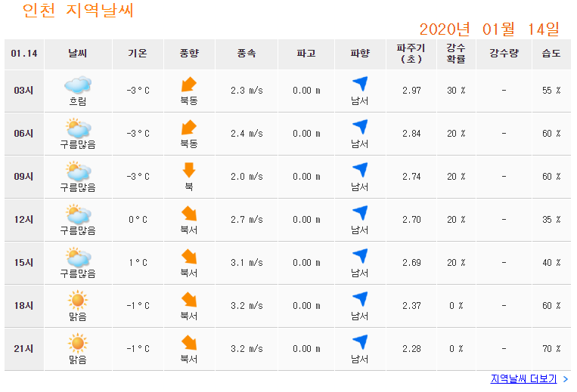
Task: Click the partly cloudy icon in 09시 row
Action: pyautogui.click(x=78, y=171)
